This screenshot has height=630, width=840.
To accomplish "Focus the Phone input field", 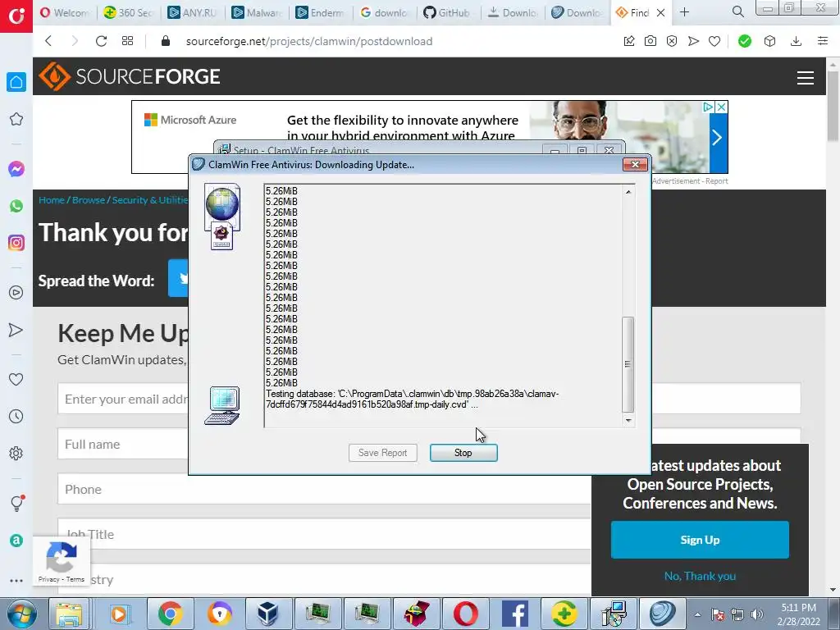I will 324,489.
